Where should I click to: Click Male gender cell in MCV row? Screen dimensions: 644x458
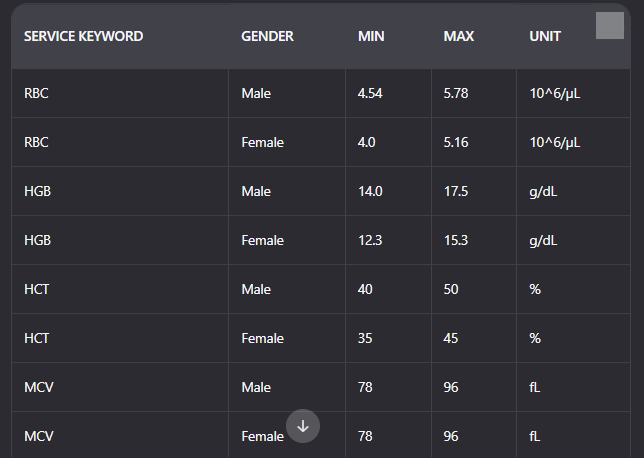256,387
